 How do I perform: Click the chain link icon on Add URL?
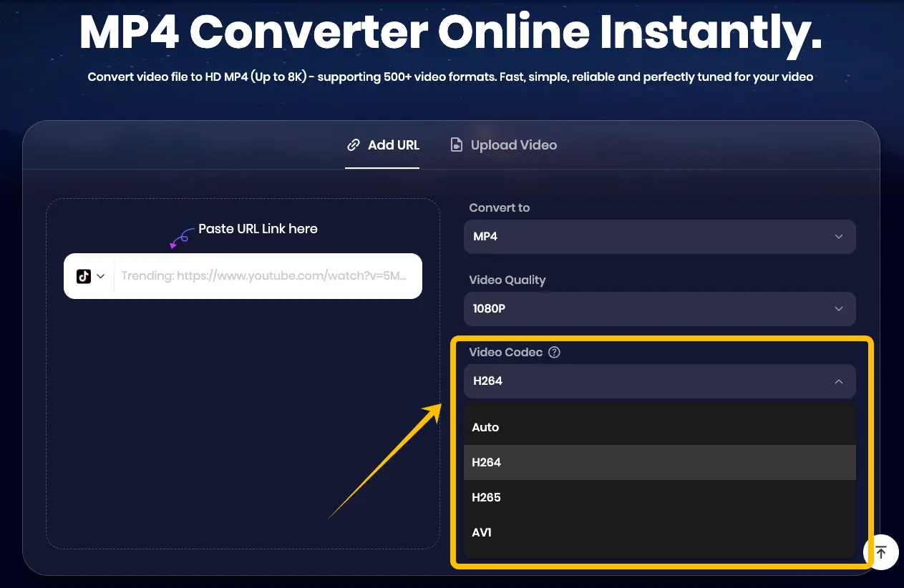pyautogui.click(x=353, y=145)
